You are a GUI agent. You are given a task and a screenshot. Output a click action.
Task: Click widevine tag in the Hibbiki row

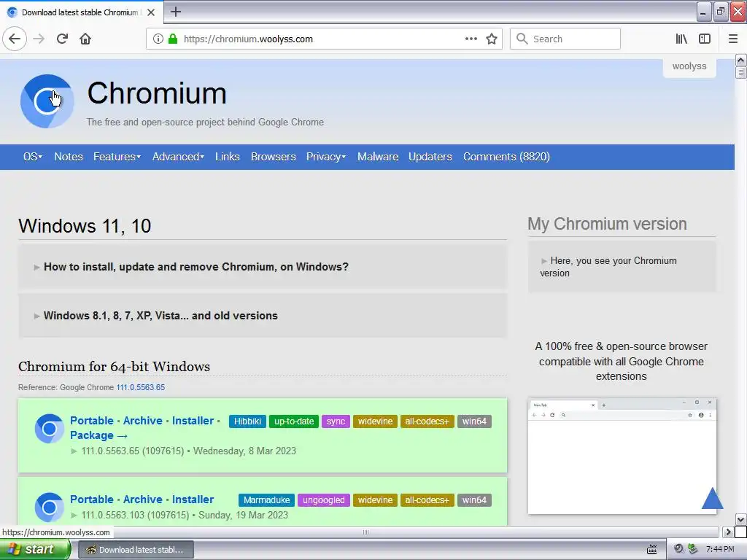tap(376, 421)
